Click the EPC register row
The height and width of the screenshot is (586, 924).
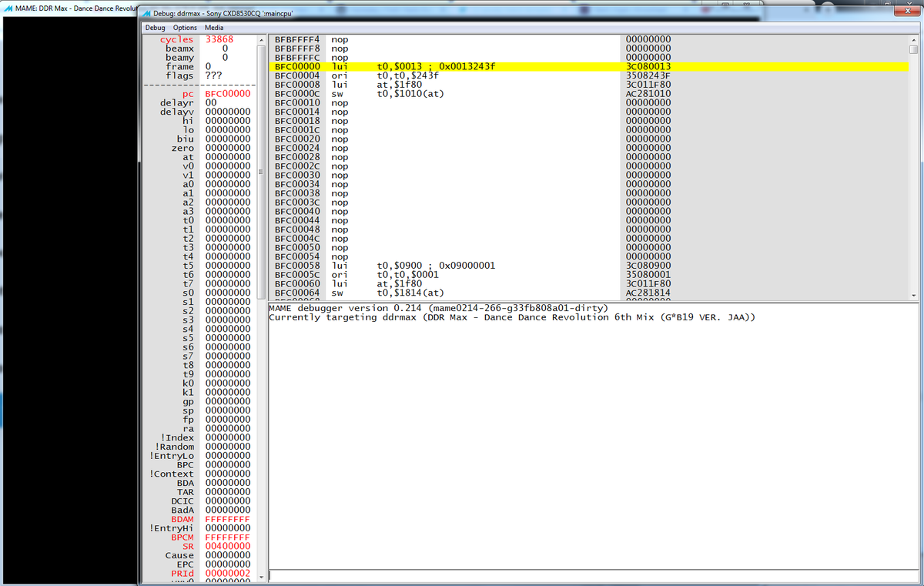click(200, 564)
